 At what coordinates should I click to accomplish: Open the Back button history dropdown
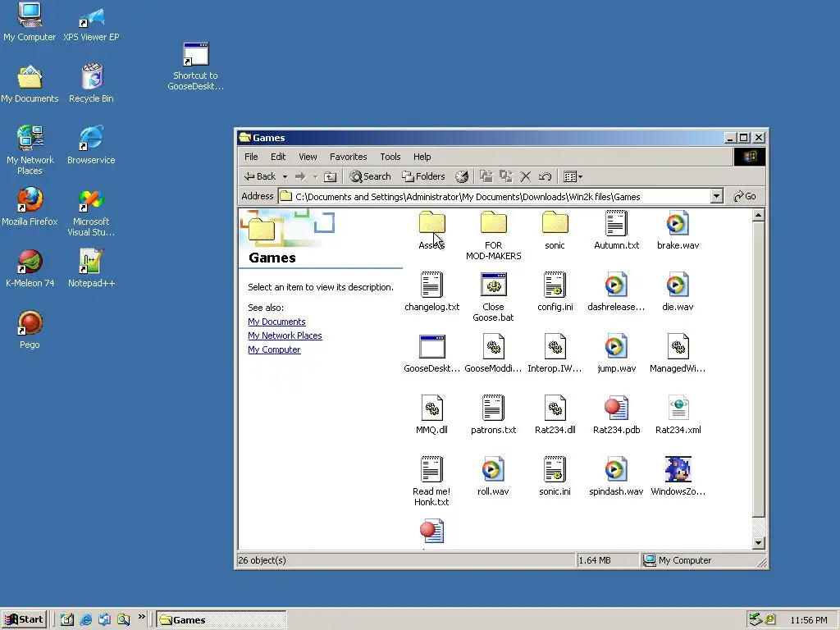pos(285,176)
